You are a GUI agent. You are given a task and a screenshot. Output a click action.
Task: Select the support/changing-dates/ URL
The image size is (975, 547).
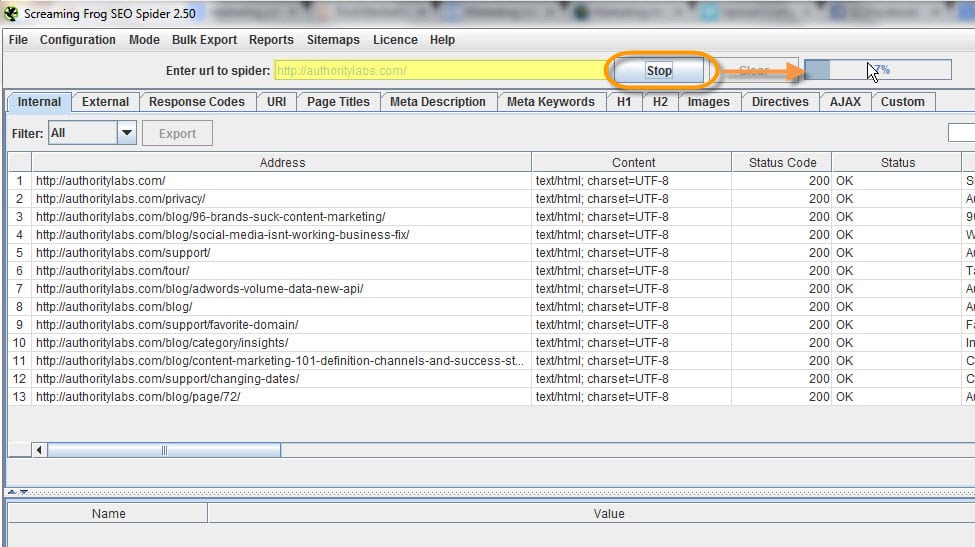[x=168, y=379]
